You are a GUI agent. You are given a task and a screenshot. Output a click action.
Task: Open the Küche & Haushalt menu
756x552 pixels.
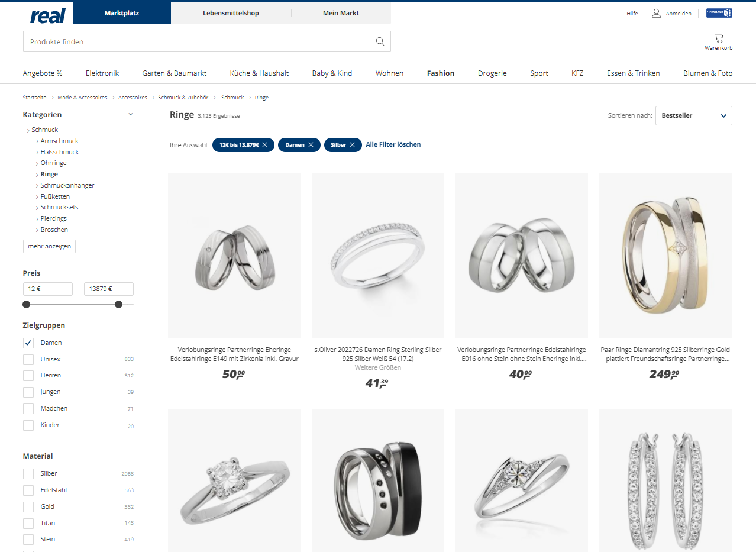[x=259, y=73]
